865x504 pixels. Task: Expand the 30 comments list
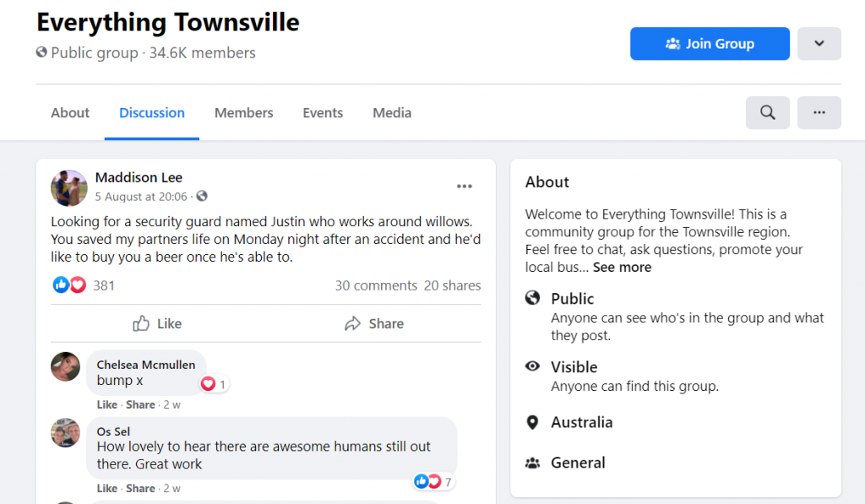click(376, 285)
